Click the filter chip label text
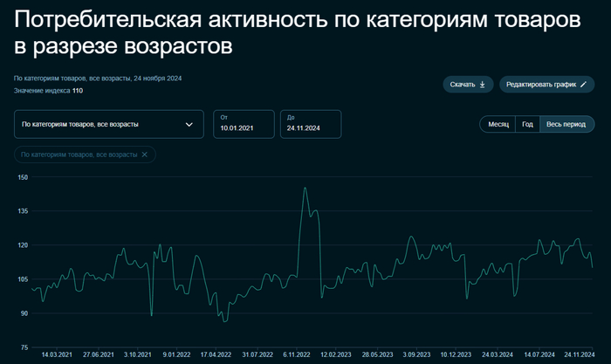Viewport: 611px width, 364px height. click(x=79, y=155)
